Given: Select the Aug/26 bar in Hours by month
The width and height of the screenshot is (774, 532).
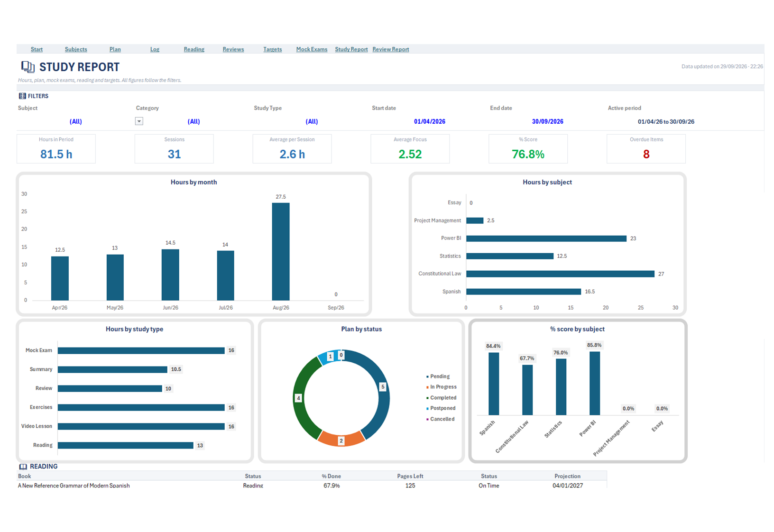Looking at the screenshot, I should click(281, 251).
